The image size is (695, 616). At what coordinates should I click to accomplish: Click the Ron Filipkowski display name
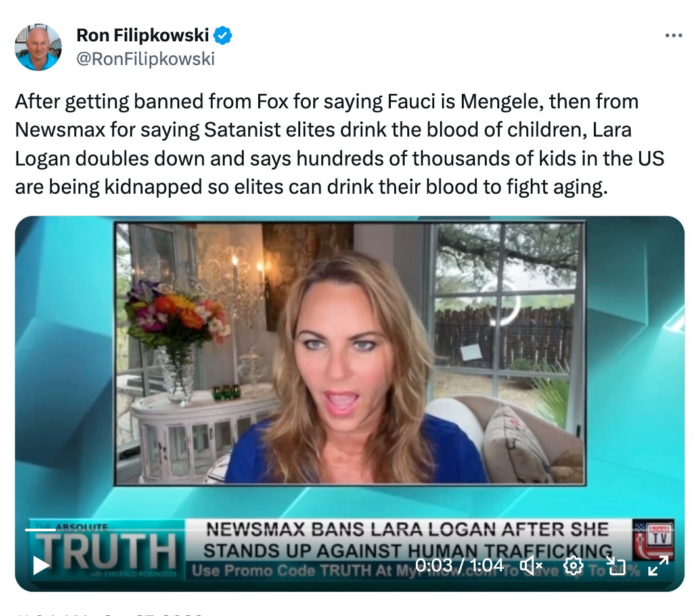(x=143, y=35)
